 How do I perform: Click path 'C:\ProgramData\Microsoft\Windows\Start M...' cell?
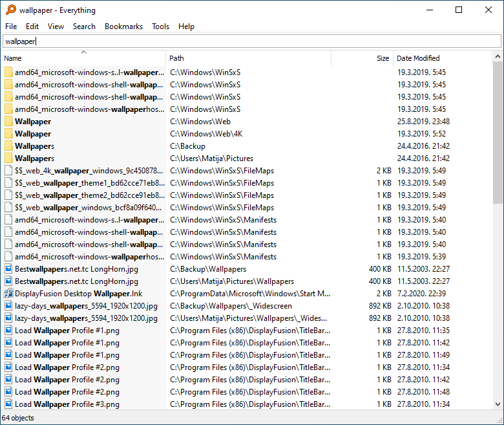tap(250, 294)
